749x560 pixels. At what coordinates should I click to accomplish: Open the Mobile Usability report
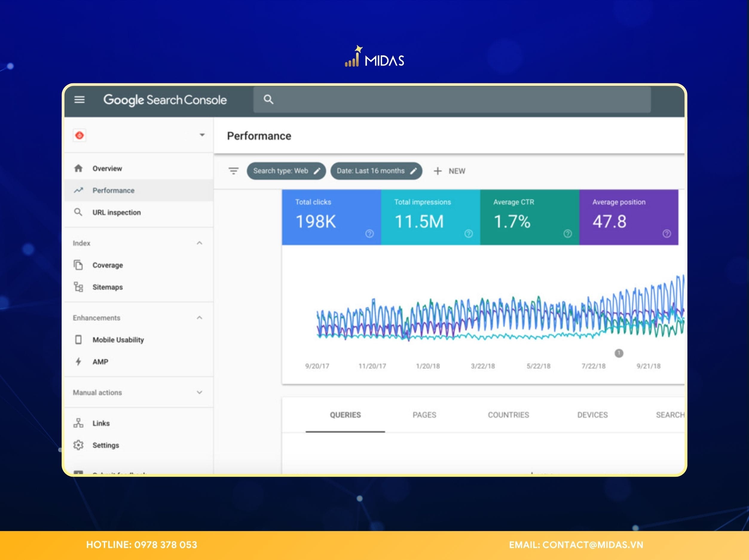[x=118, y=340]
